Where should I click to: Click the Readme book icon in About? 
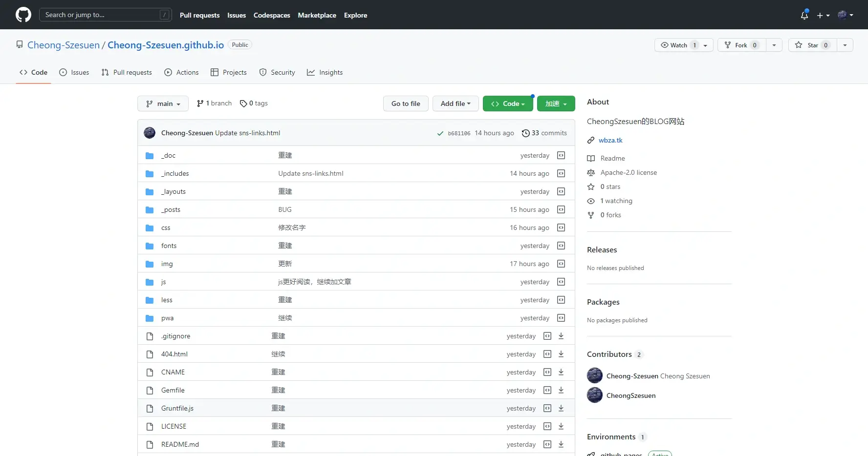coord(591,158)
